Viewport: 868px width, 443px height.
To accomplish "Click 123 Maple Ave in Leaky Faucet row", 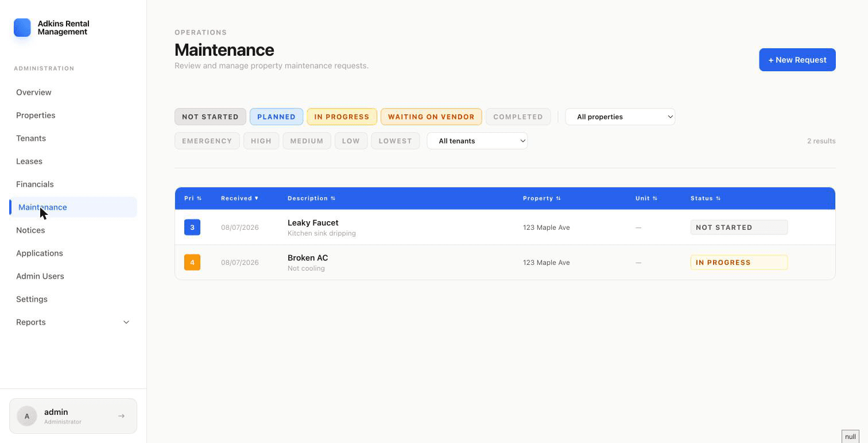I will (547, 228).
